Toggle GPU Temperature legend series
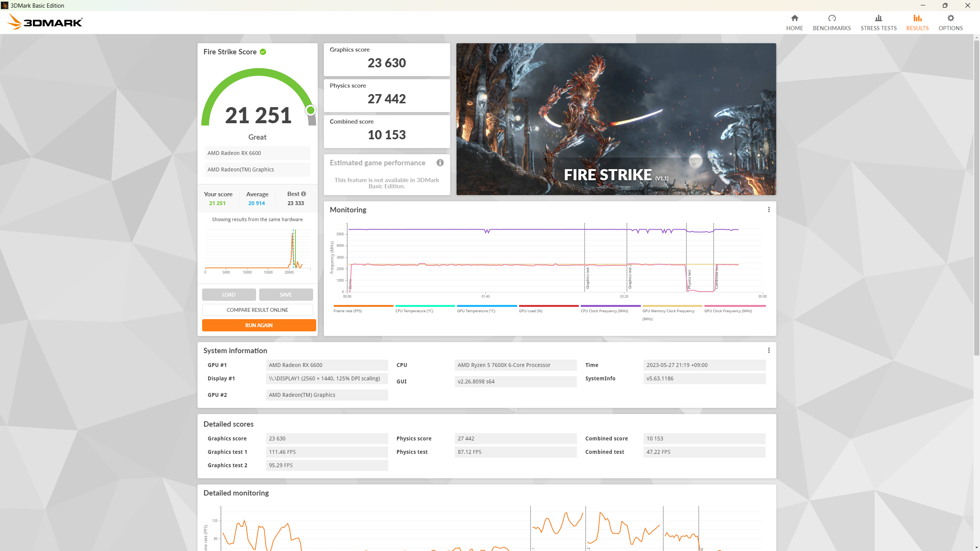The width and height of the screenshot is (980, 551). pos(487,309)
